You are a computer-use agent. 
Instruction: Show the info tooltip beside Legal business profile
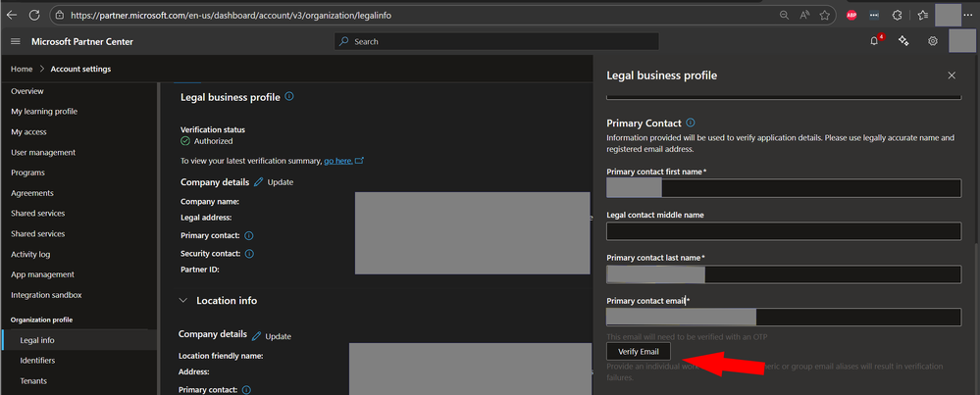click(x=288, y=97)
